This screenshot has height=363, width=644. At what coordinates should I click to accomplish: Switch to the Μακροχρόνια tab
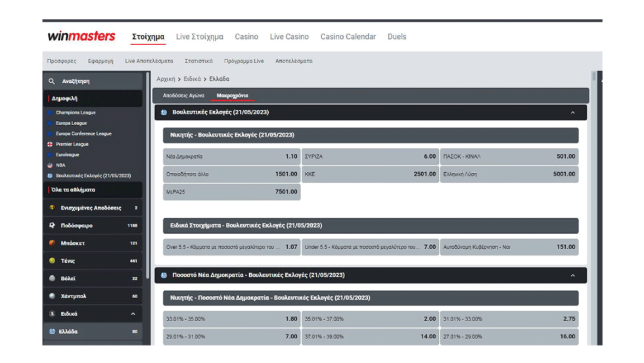(232, 96)
